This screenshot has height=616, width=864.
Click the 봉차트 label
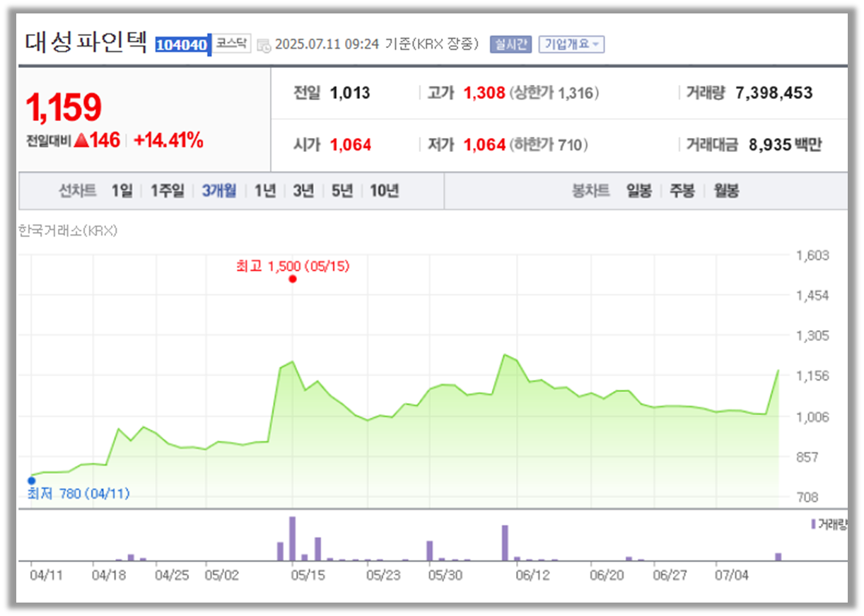(x=591, y=190)
